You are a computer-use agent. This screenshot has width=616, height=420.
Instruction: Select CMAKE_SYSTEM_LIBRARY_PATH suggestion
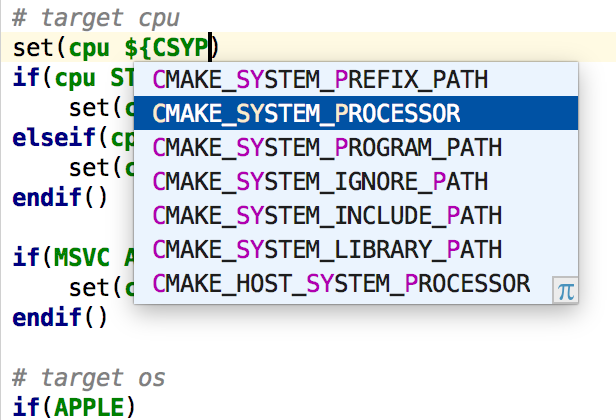pos(356,249)
